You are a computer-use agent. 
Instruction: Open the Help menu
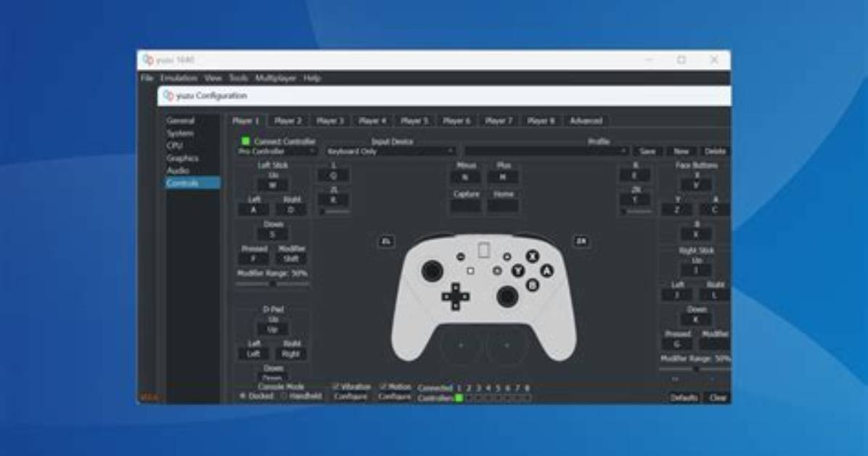coord(312,78)
